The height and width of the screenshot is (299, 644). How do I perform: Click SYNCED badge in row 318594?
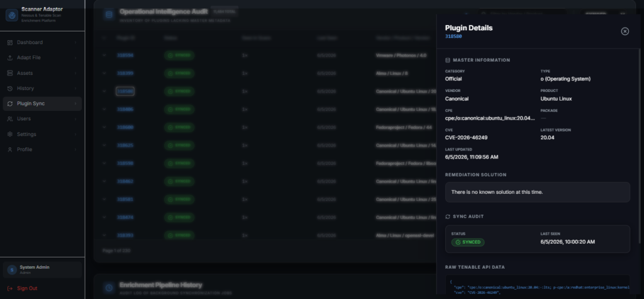point(179,55)
